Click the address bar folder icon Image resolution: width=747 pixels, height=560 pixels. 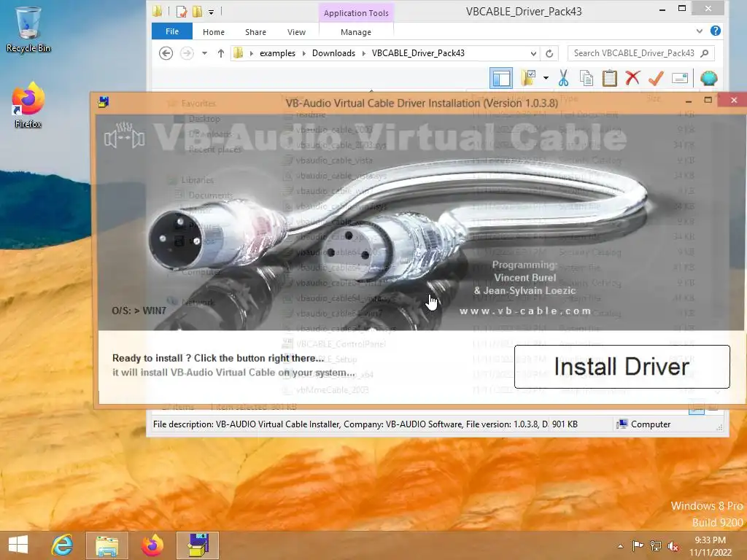pos(239,52)
